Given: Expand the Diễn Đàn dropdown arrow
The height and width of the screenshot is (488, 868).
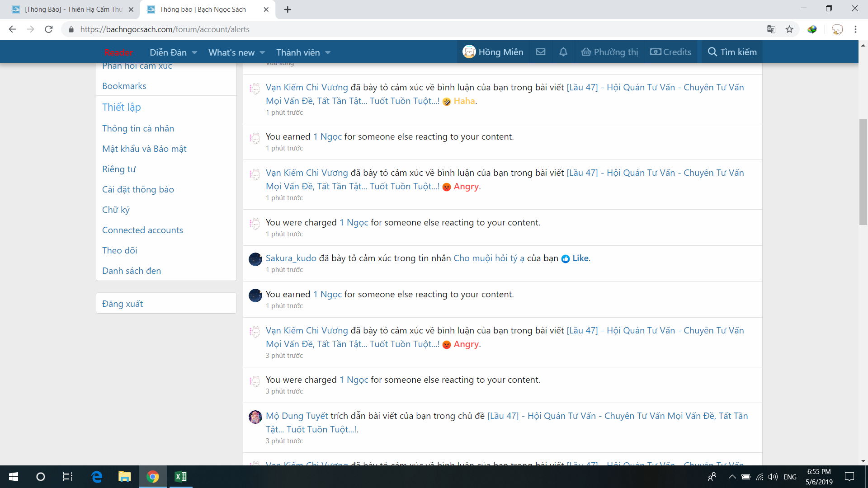Looking at the screenshot, I should [x=194, y=53].
